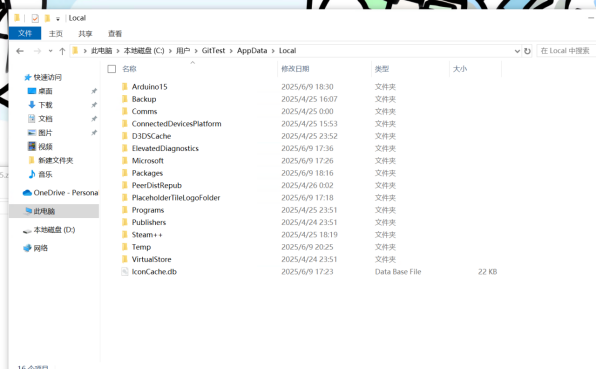
Task: Click the Properties quick access toolbar icon
Action: [x=35, y=18]
